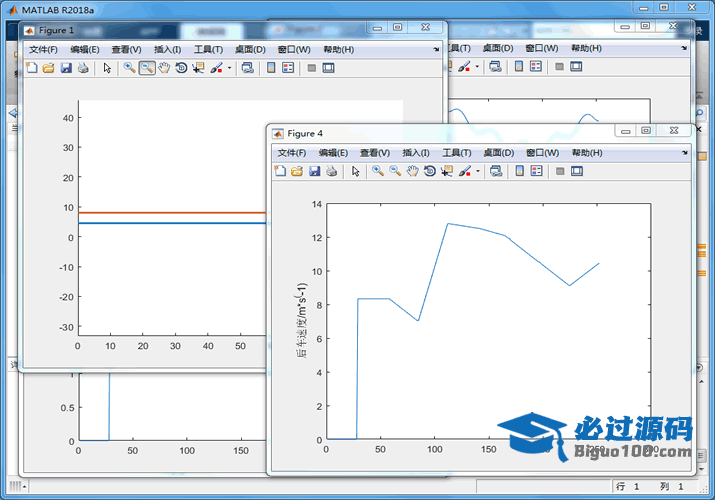Click Insert Legend icon in Figure 1 toolbar
715x500 pixels.
pyautogui.click(x=288, y=68)
